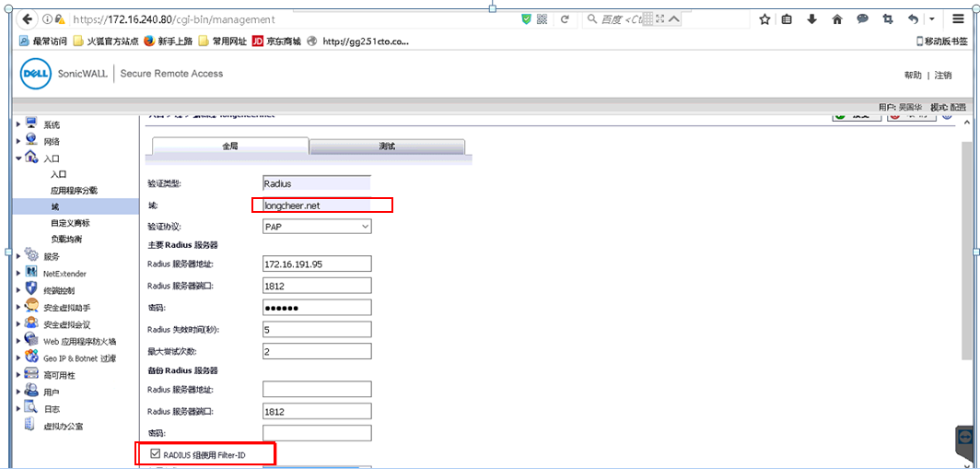Reload the page with the refresh icon
980x469 pixels.
(x=564, y=18)
